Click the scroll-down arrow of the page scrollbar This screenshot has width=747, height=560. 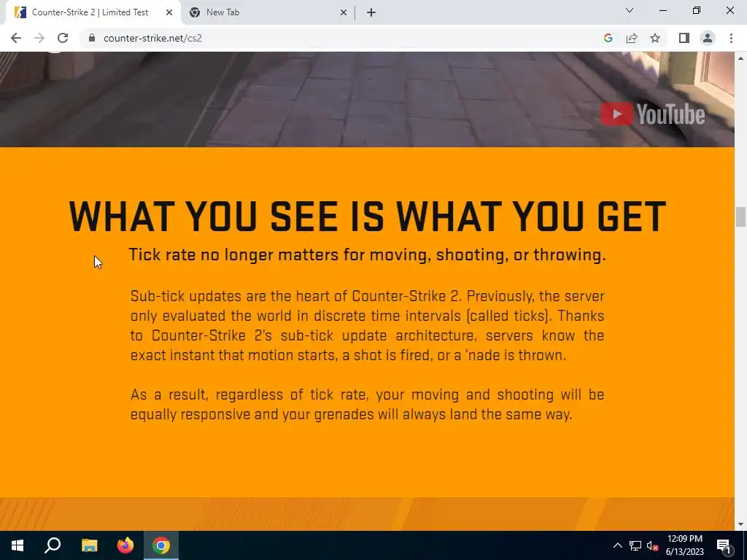coord(740,525)
